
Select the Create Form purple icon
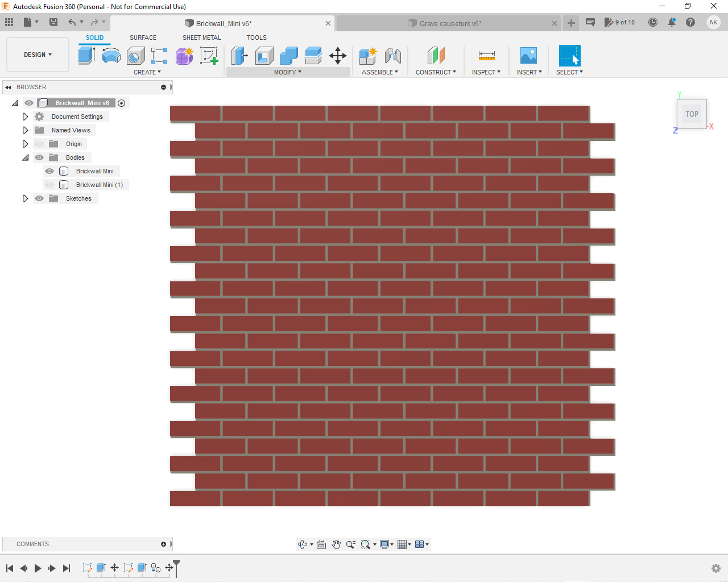point(184,56)
